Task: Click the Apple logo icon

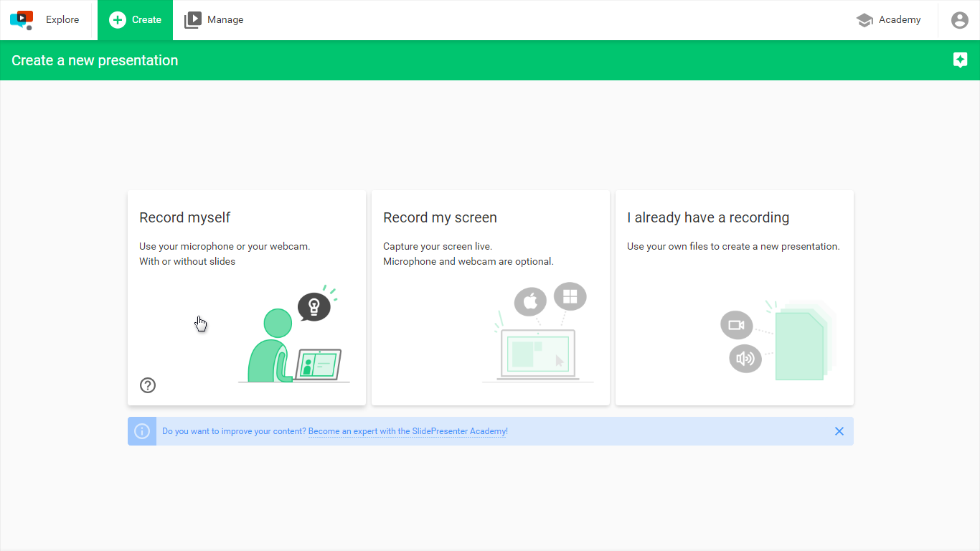Action: (x=530, y=301)
